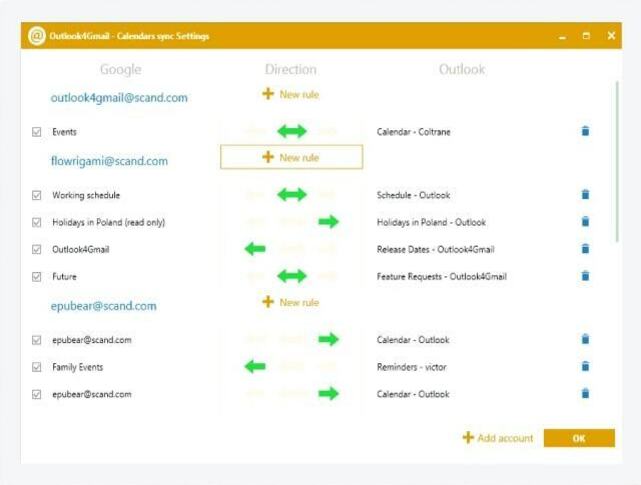Select Holidays in Poland - Outlook calendar
This screenshot has width=641, height=485.
[x=431, y=222]
